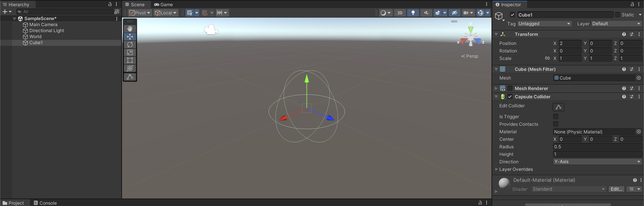Click the 2D view mode button
The height and width of the screenshot is (206, 644).
point(400,13)
